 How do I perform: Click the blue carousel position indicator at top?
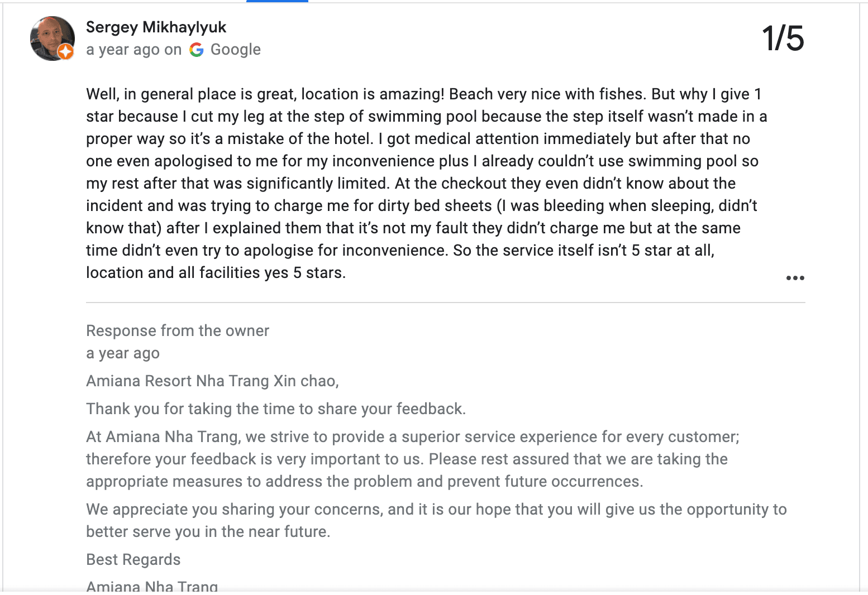(x=276, y=2)
